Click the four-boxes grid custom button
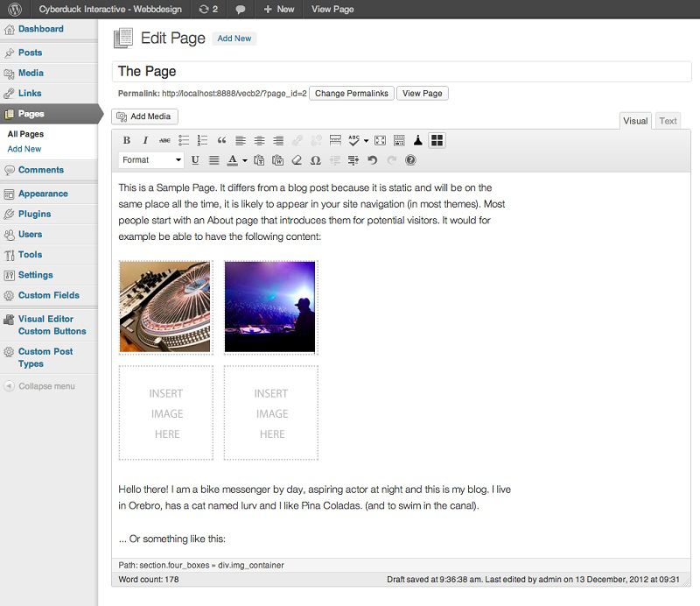Viewport: 700px width, 606px height. point(437,140)
